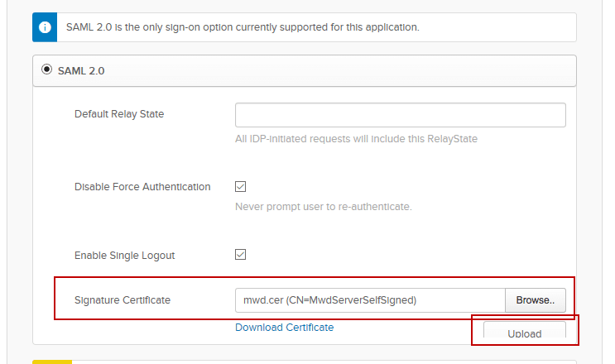Open the Download Certificate link
The image size is (615, 364).
[x=284, y=328]
